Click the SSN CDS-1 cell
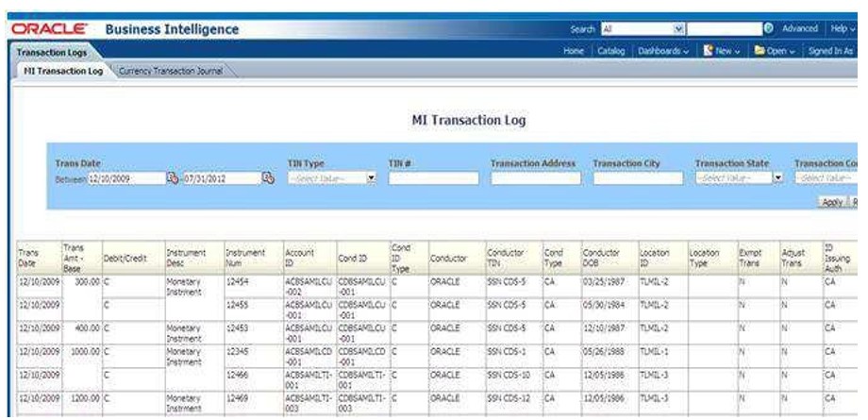This screenshot has height=420, width=868. point(507,351)
